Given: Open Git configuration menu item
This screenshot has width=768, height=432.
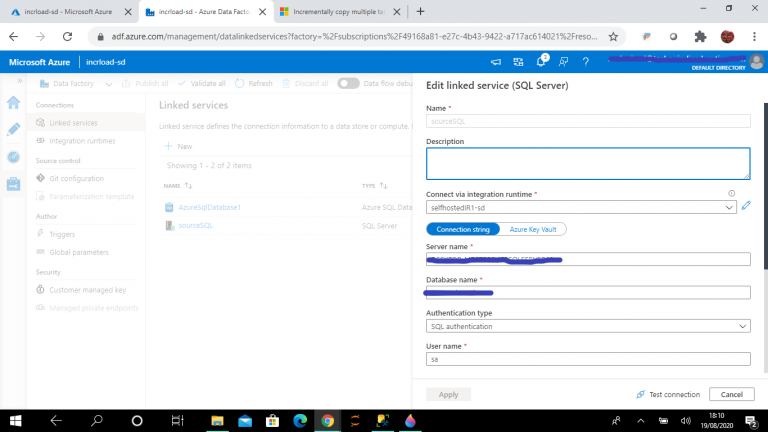Looking at the screenshot, I should tap(76, 179).
